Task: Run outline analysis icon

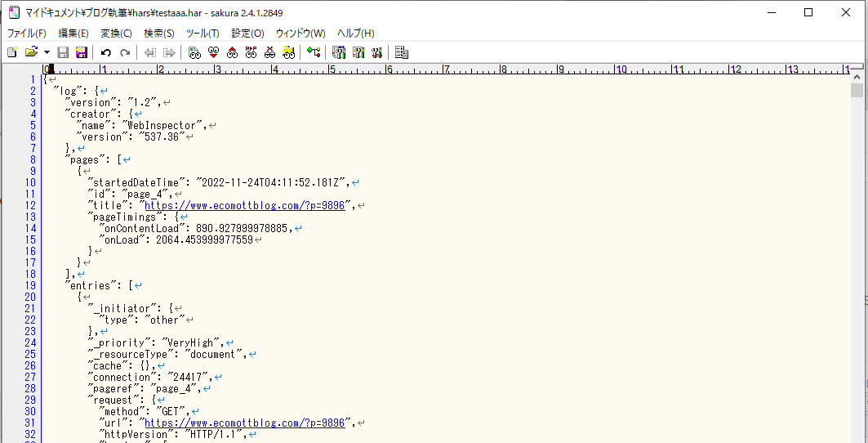Action: tap(314, 52)
